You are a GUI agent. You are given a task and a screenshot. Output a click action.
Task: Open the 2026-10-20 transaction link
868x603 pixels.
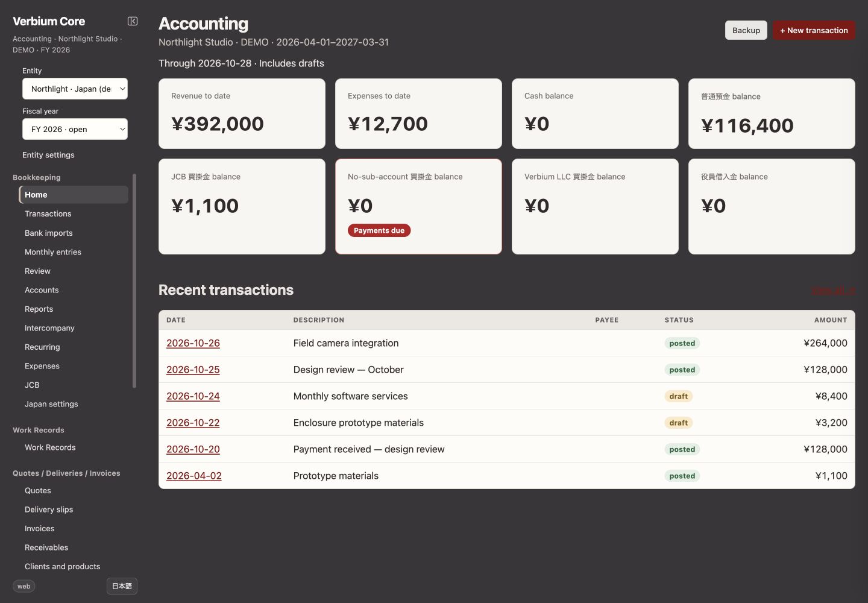point(193,449)
